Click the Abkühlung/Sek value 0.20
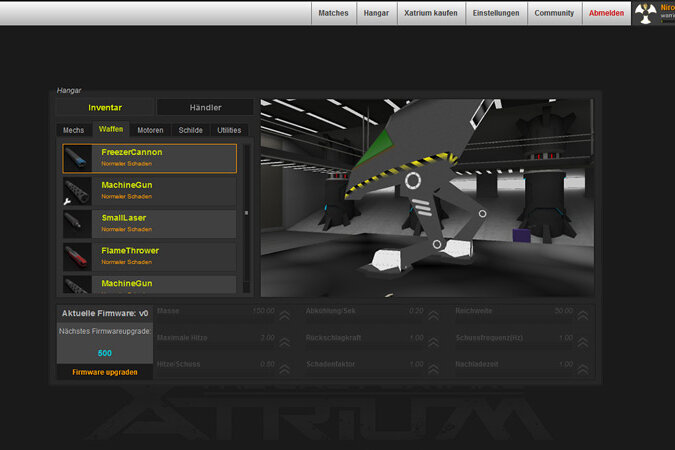 click(416, 310)
